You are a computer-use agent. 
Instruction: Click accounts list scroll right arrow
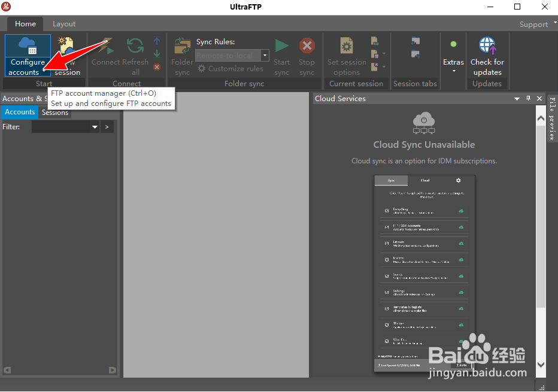coord(113,370)
